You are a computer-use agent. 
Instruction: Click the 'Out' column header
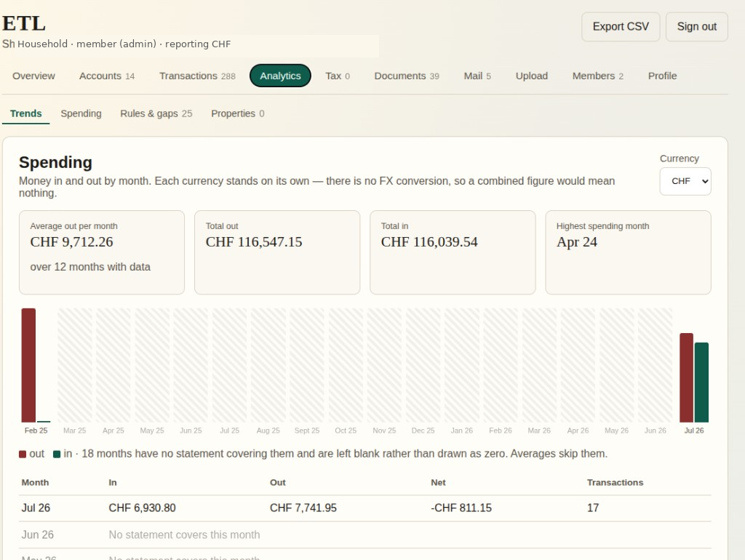pyautogui.click(x=277, y=483)
